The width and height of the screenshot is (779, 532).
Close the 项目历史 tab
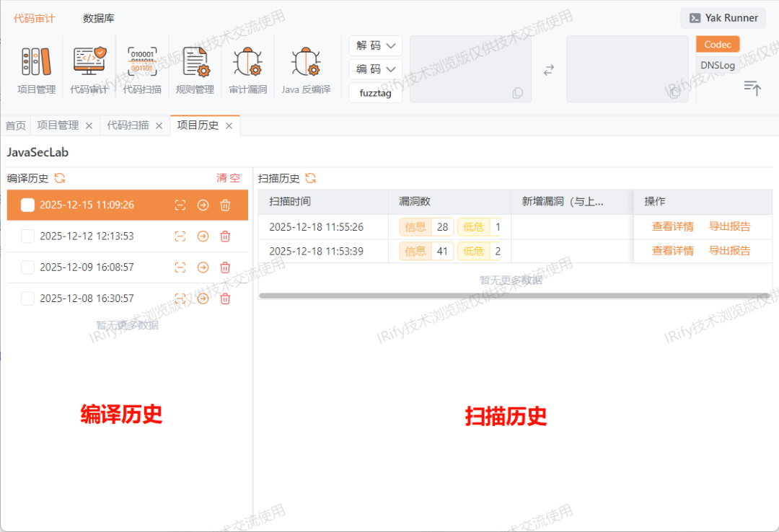229,125
